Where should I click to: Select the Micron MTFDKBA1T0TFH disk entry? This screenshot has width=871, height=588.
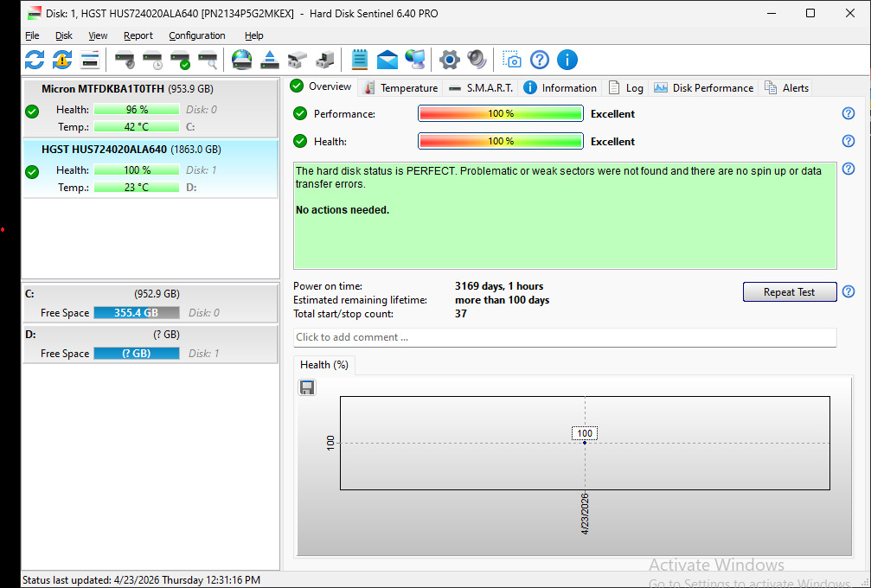tap(150, 108)
